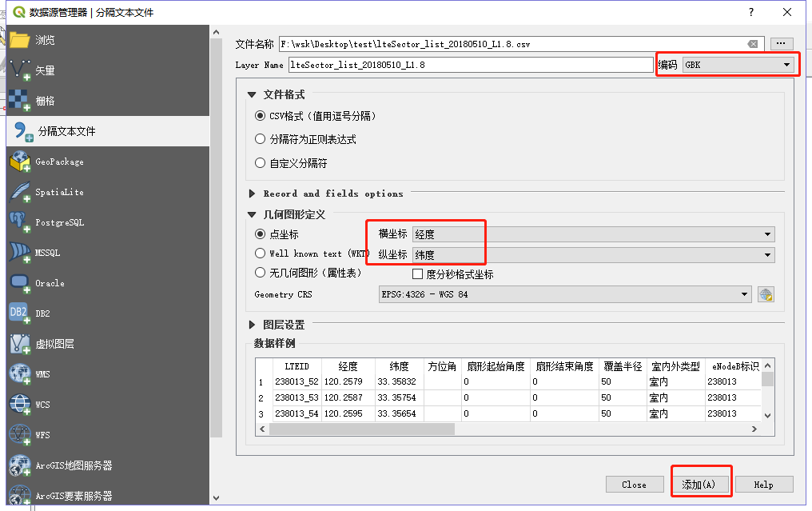
Task: Open the Oracle source icon
Action: tap(20, 283)
